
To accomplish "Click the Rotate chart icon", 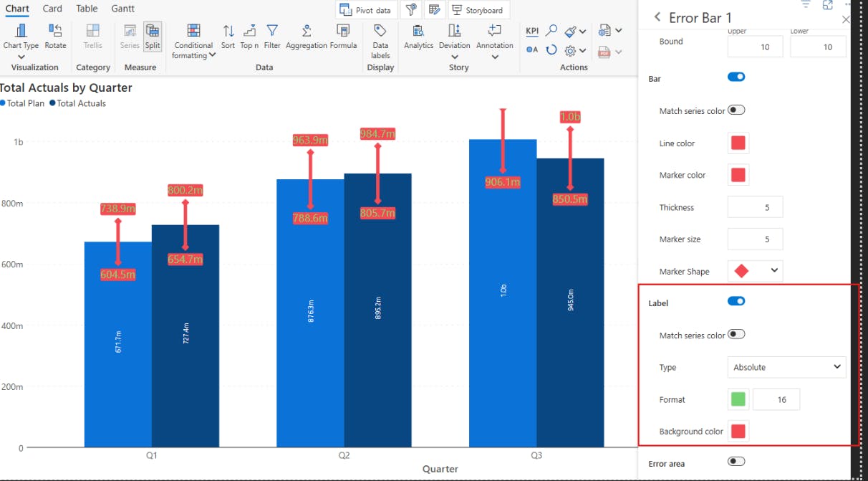I will [55, 31].
